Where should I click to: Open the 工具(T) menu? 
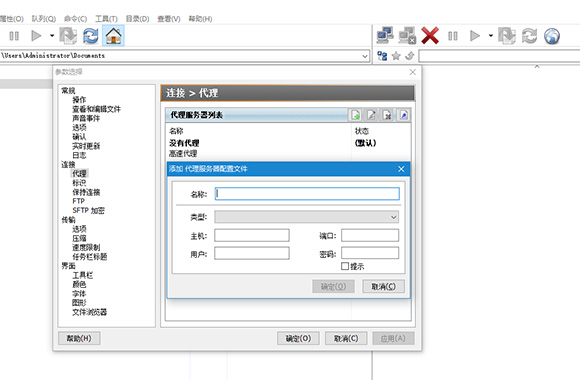pos(106,19)
